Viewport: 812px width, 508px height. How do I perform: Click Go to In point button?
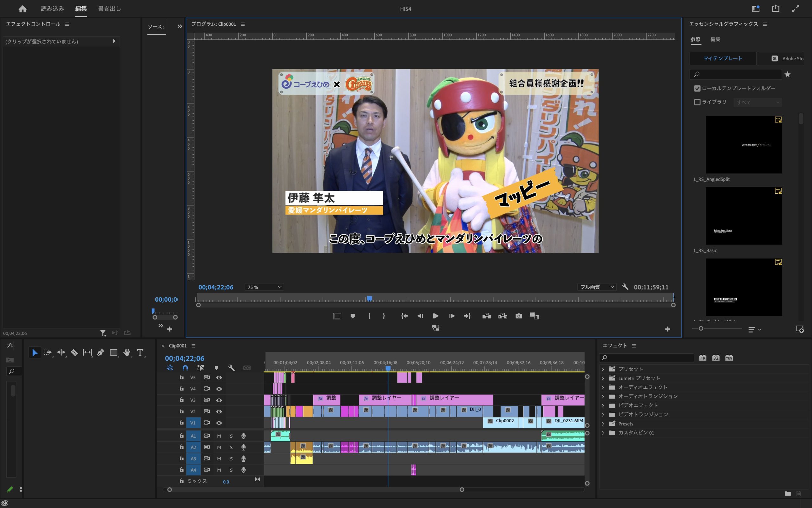404,316
